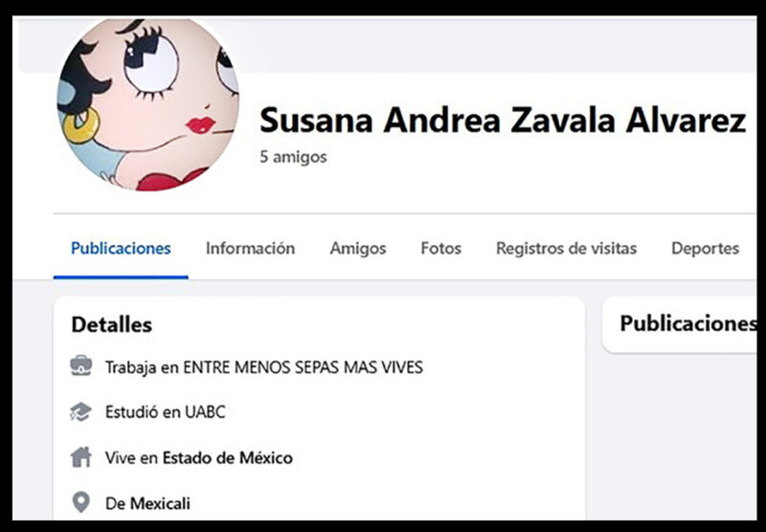Open the Estado de México link
Image resolution: width=766 pixels, height=532 pixels.
[x=227, y=457]
